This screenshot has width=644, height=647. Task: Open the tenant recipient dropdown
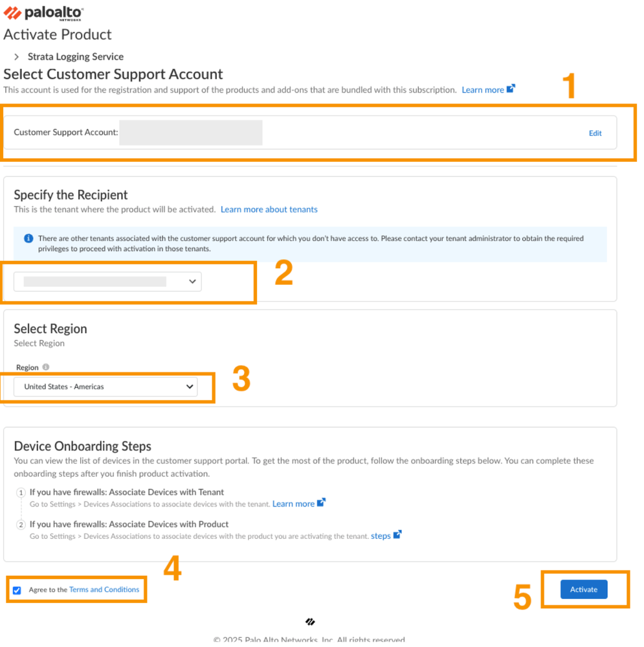pos(107,282)
